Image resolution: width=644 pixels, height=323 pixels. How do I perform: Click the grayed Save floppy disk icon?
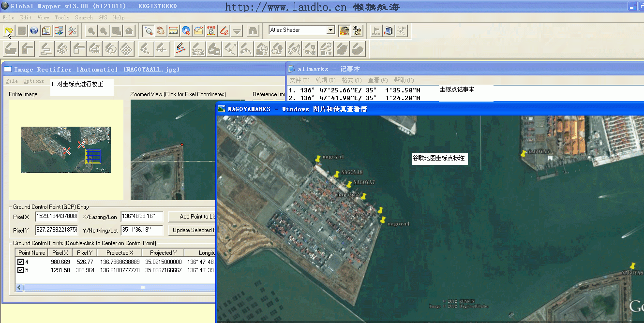click(21, 31)
